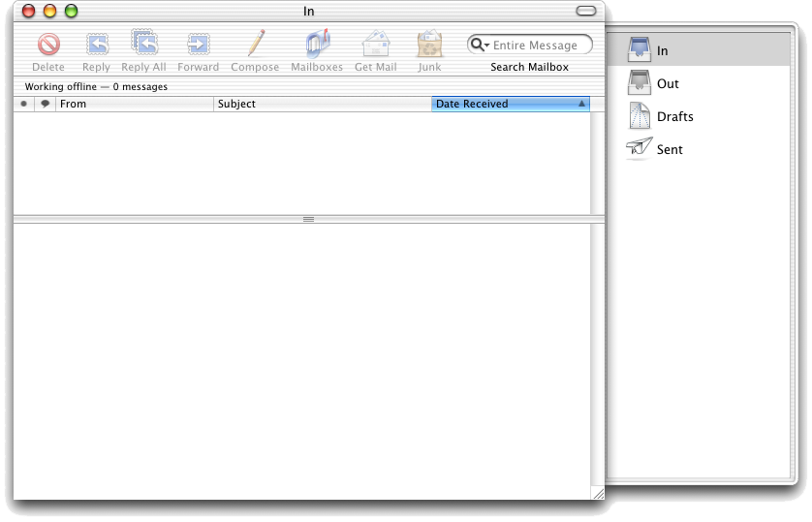Click the Search Mailbox label
The width and height of the screenshot is (812, 522).
coord(529,67)
